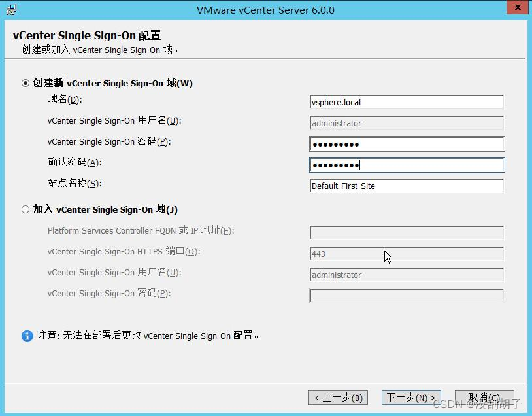This screenshot has height=416, width=532.
Task: Click the HTTPS port field showing 443
Action: 407,254
